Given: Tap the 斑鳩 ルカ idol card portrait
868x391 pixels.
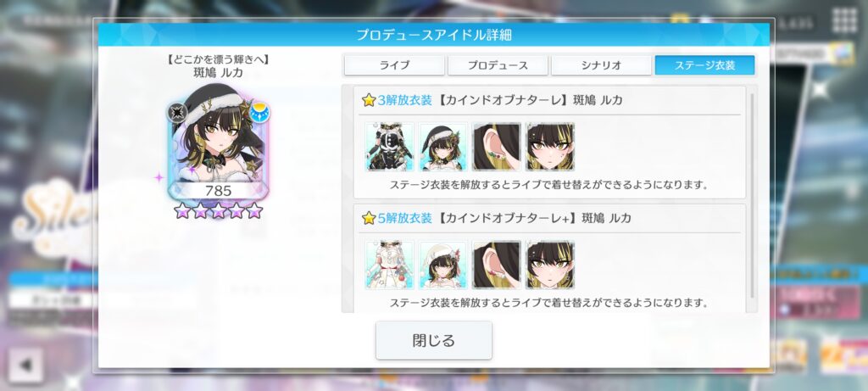Looking at the screenshot, I should pos(218,142).
